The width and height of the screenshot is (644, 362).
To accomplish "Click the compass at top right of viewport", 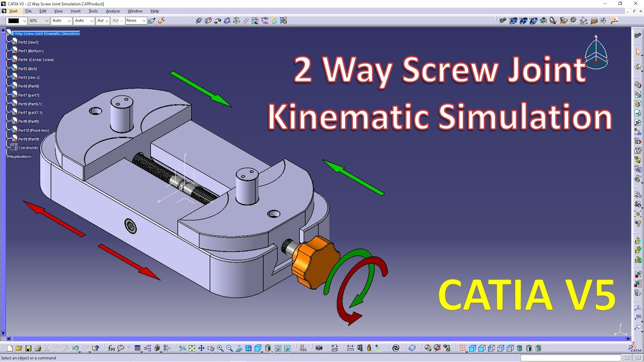I will (596, 53).
